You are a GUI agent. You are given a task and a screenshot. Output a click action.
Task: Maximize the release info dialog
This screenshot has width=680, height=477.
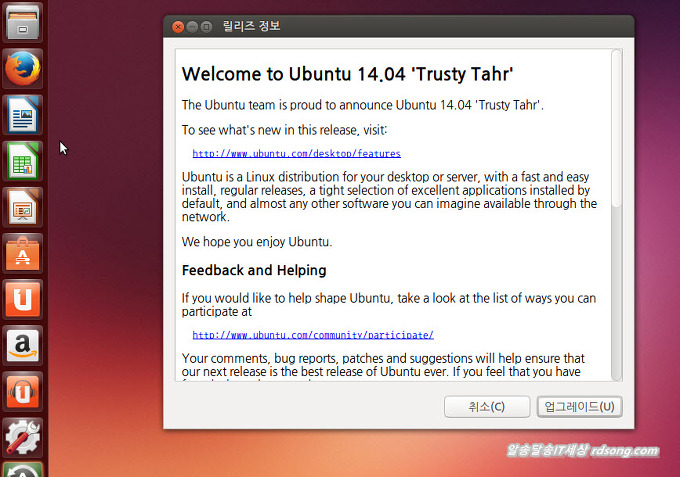[x=206, y=27]
